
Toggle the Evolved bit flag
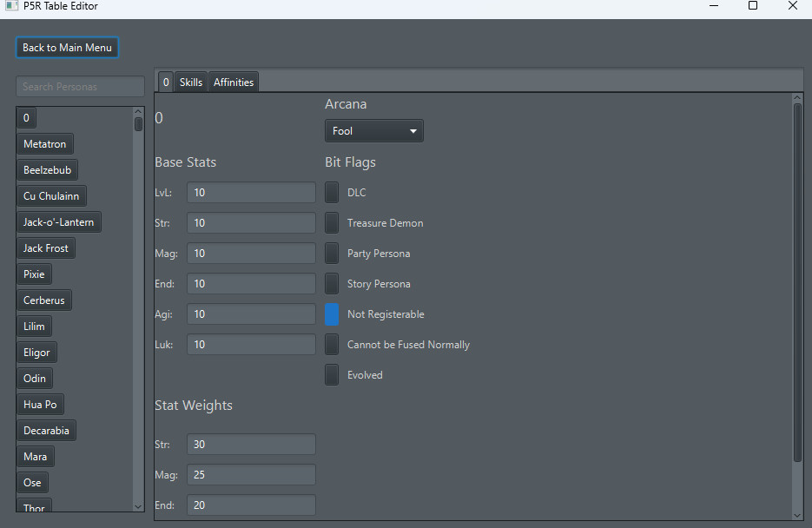point(331,374)
